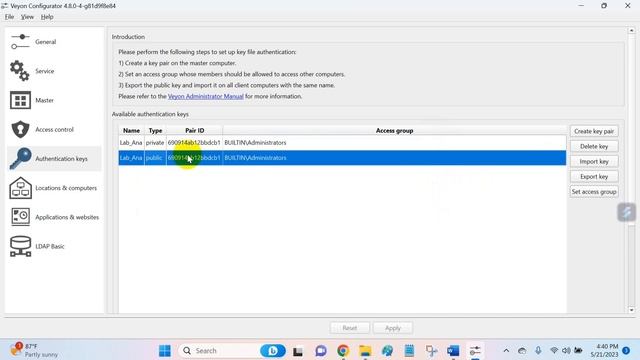Viewport: 640px width, 360px height.
Task: Open Microsoft Word from the taskbar
Action: click(x=453, y=351)
